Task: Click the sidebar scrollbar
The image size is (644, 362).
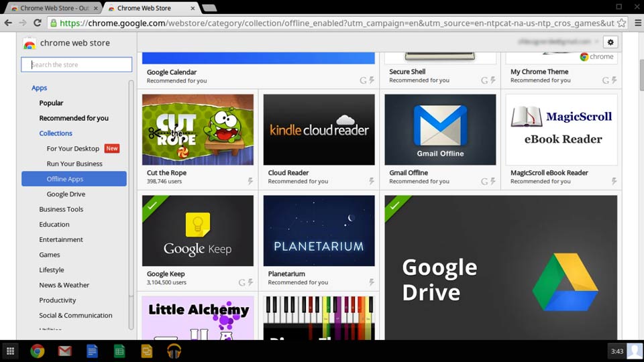Action: click(x=131, y=189)
